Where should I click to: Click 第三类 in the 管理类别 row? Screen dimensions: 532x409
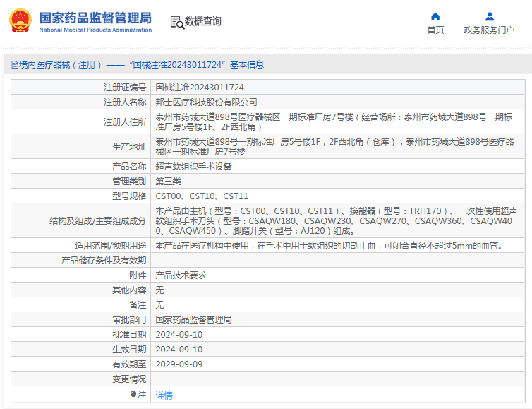[x=168, y=182]
